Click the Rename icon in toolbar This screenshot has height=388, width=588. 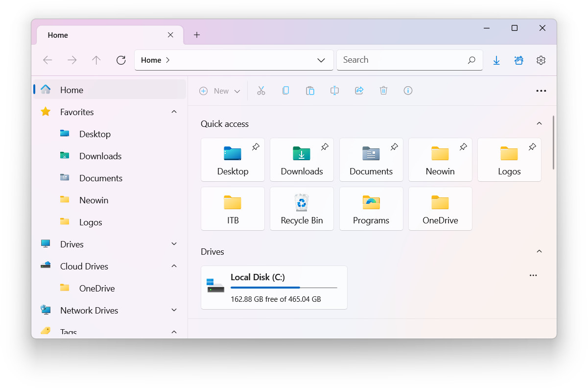coord(334,91)
